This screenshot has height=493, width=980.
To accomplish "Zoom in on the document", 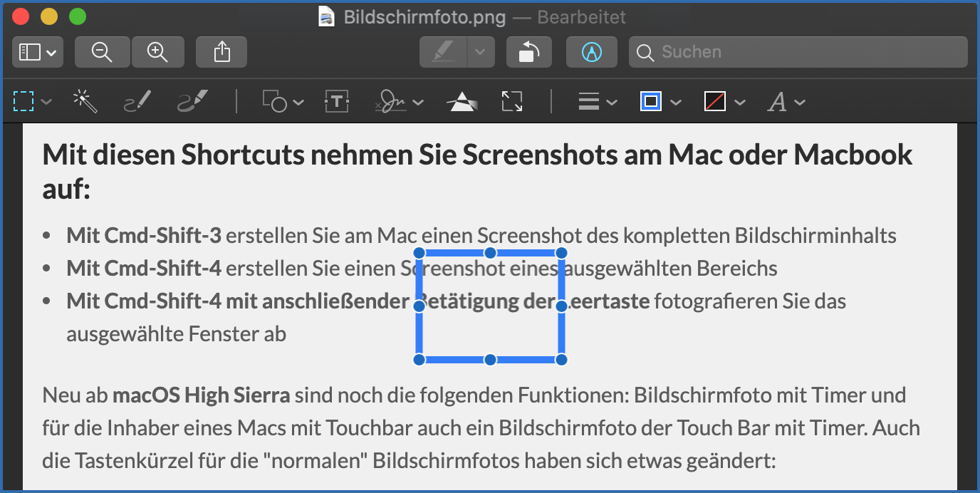I will click(157, 51).
